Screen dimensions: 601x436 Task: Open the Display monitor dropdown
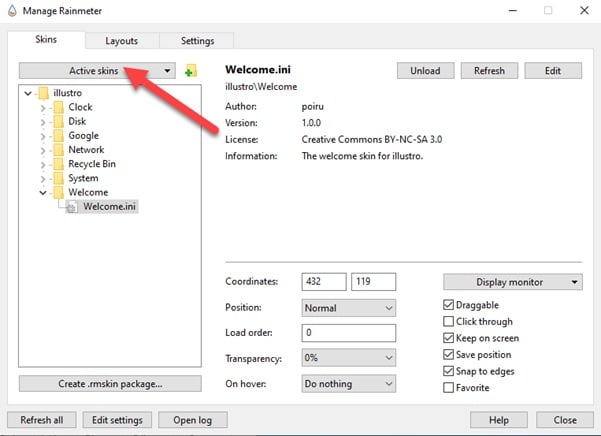point(513,282)
